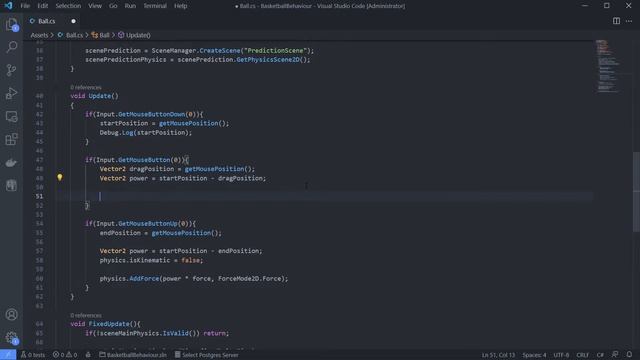
Task: Open the editor More Actions ellipsis menu
Action: (629, 21)
